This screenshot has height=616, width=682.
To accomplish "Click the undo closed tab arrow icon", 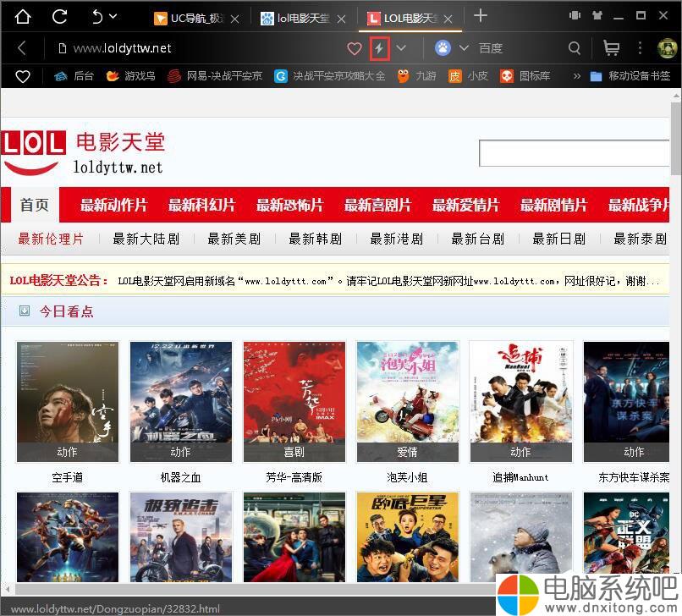I will pos(97,17).
